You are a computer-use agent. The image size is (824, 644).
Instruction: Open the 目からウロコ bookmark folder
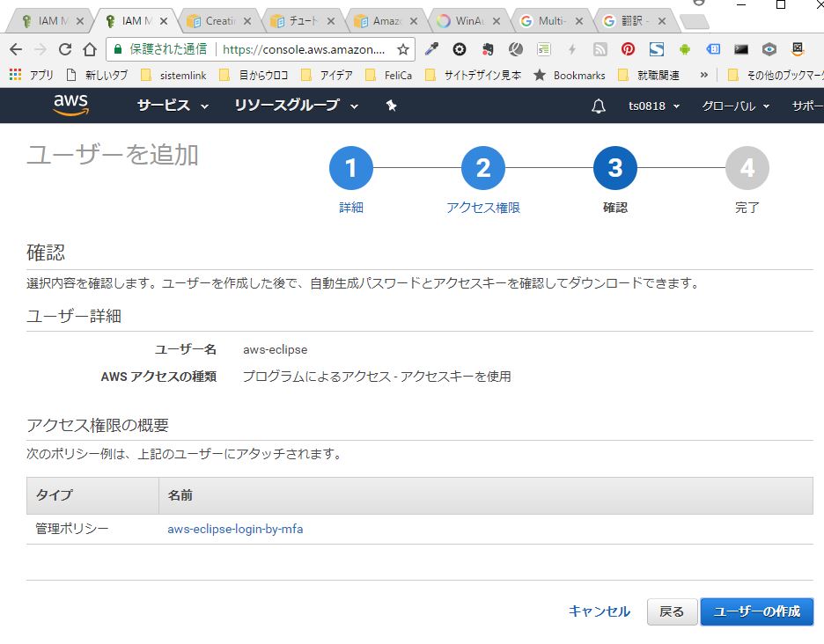pos(254,75)
